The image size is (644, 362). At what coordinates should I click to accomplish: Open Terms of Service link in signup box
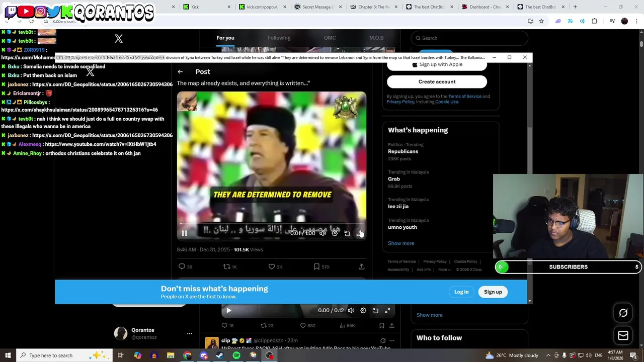[x=465, y=97]
